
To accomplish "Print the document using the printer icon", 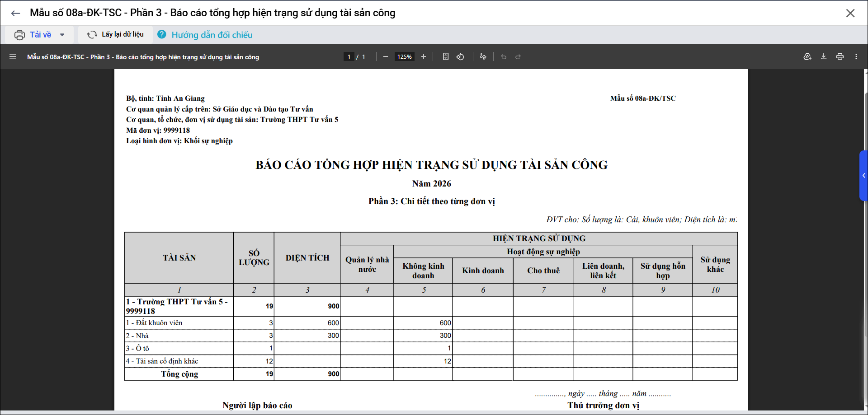I will tap(840, 57).
